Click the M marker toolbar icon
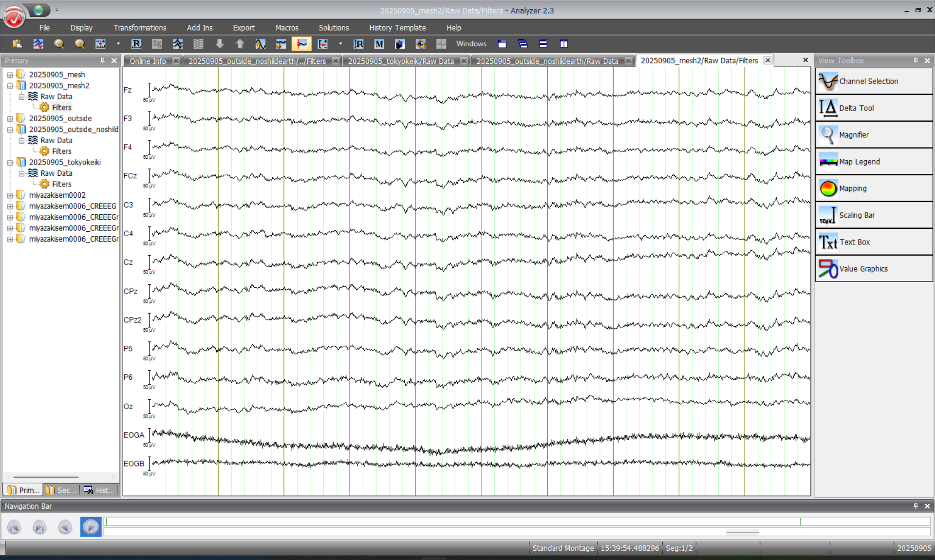935x560 pixels. coord(379,44)
